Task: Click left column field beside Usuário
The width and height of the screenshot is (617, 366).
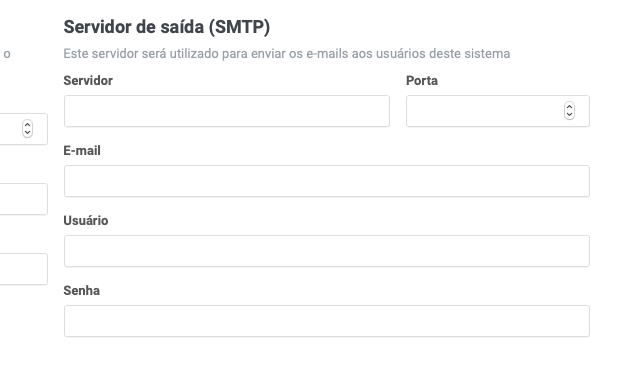Action: point(24,269)
